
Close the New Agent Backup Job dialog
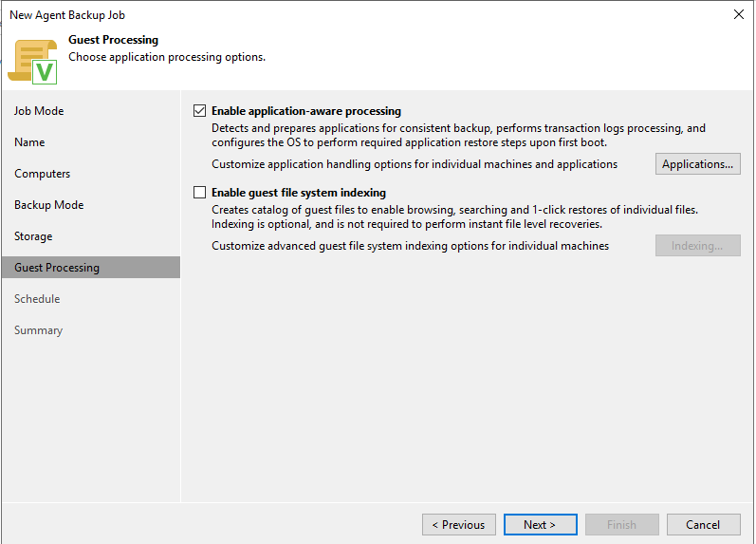[738, 14]
